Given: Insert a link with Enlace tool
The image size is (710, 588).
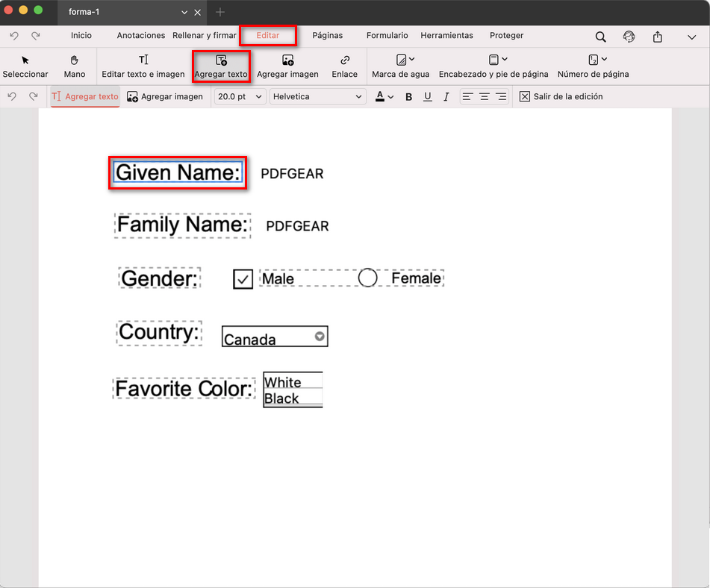Looking at the screenshot, I should tap(344, 66).
